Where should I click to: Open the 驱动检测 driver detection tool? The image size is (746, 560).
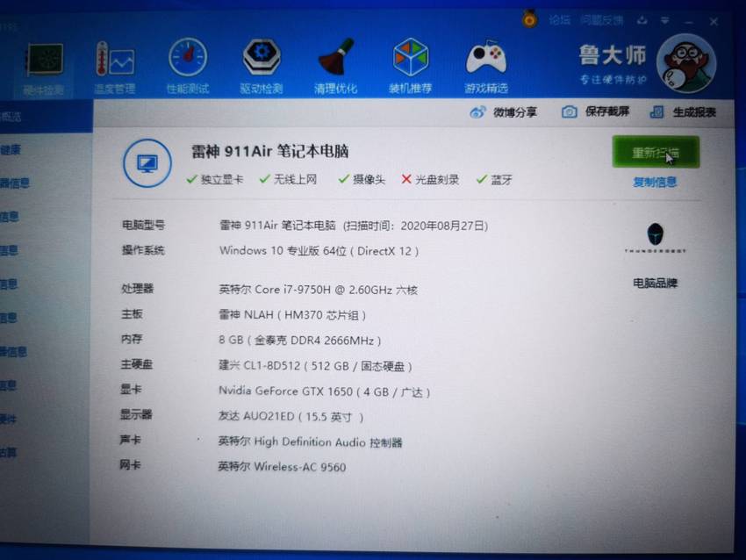(x=262, y=67)
